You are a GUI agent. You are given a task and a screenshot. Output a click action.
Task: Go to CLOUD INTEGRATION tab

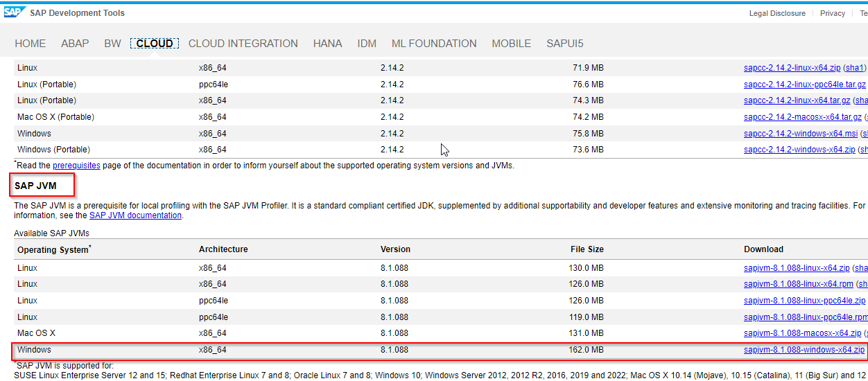coord(243,44)
